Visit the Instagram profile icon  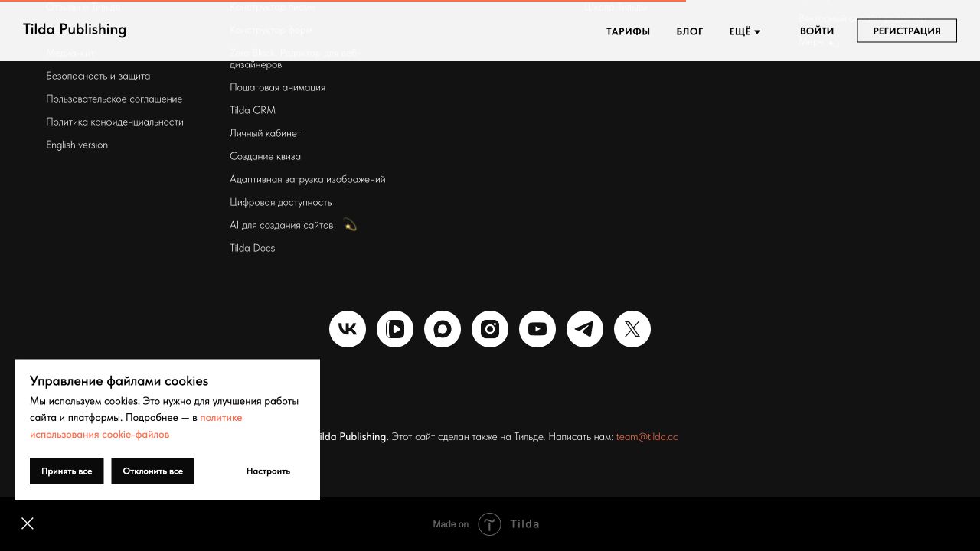coord(490,329)
